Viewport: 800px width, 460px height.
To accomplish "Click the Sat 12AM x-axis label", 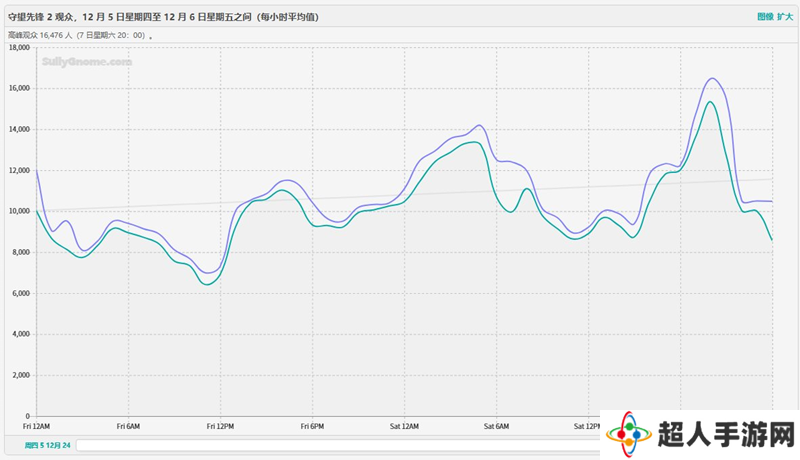I will (x=404, y=426).
